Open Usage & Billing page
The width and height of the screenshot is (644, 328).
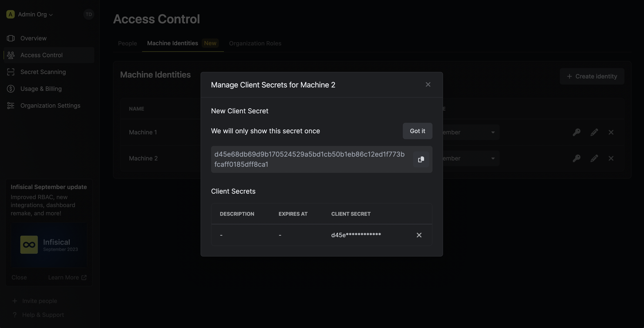[x=49, y=89]
